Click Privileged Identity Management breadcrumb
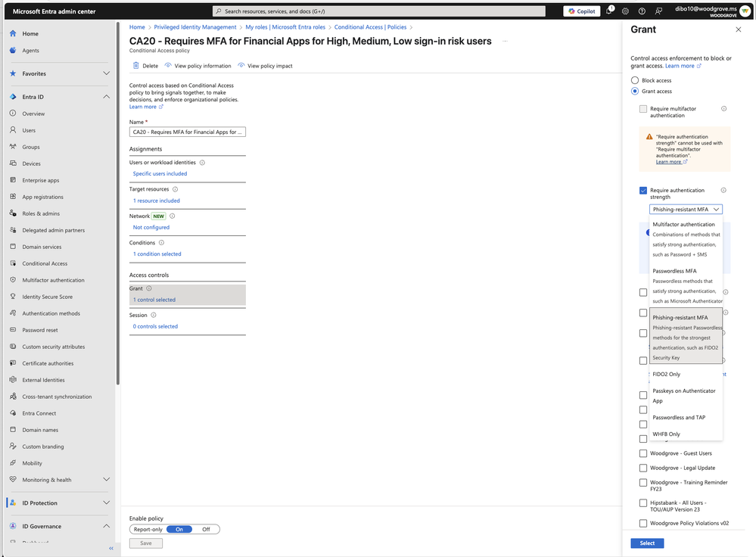Viewport: 756px width, 557px height. (195, 27)
